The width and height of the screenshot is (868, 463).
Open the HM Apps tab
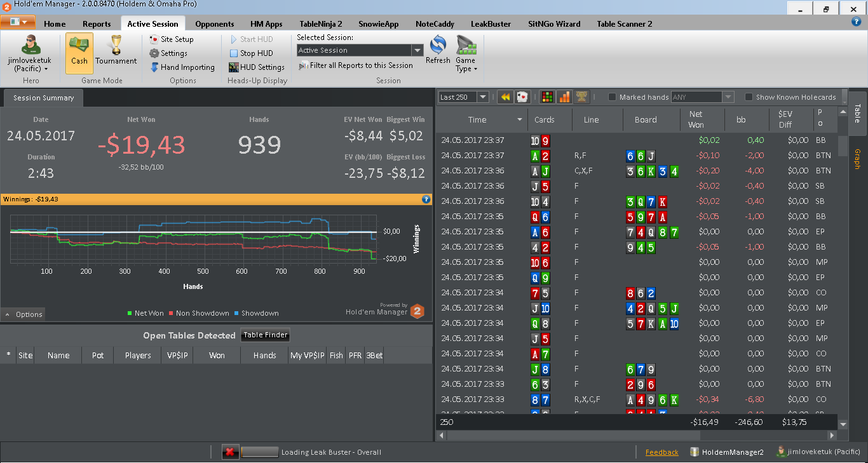266,24
